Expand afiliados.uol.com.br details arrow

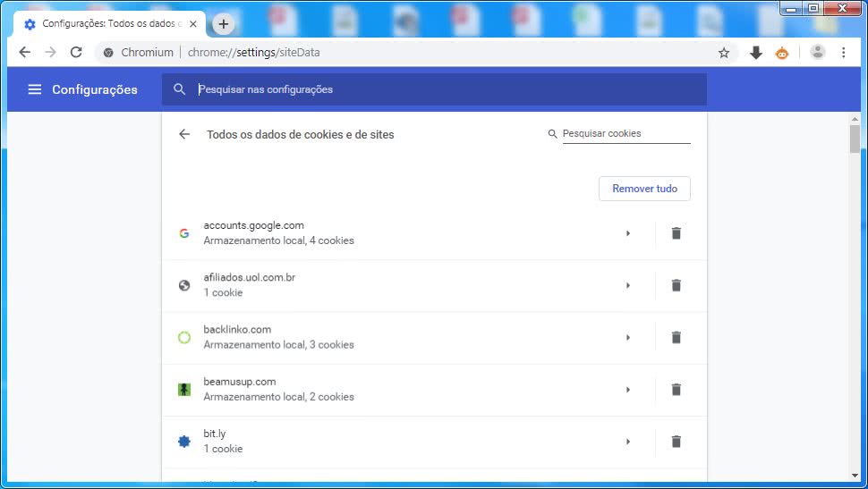(x=628, y=285)
